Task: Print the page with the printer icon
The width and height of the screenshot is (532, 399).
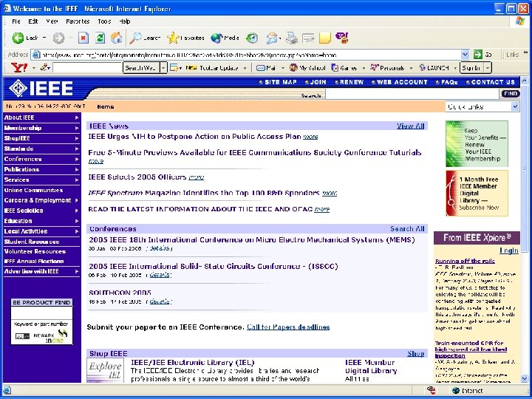Action: 291,38
